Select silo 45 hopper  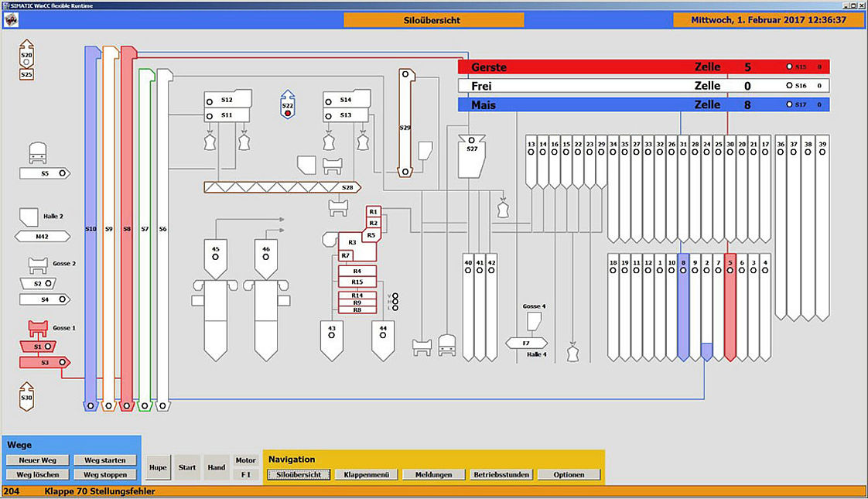215,259
